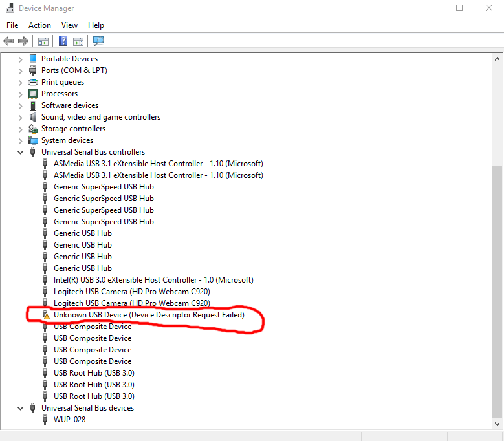The width and height of the screenshot is (504, 441).
Task: Open the File menu
Action: [12, 25]
